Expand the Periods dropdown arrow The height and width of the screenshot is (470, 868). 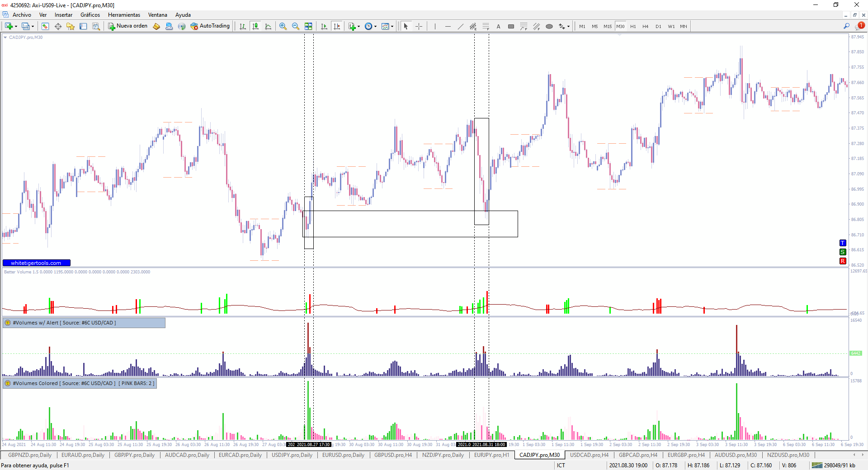tap(375, 26)
